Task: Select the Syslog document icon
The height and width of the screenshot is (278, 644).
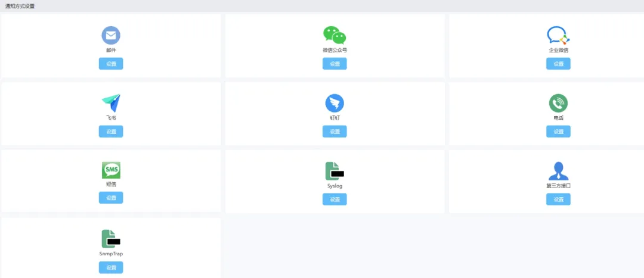Action: pos(335,171)
